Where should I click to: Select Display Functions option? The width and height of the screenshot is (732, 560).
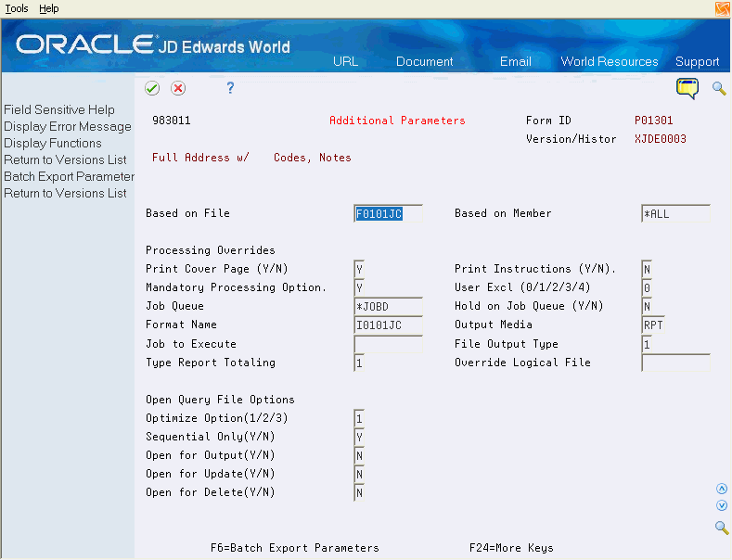click(53, 144)
